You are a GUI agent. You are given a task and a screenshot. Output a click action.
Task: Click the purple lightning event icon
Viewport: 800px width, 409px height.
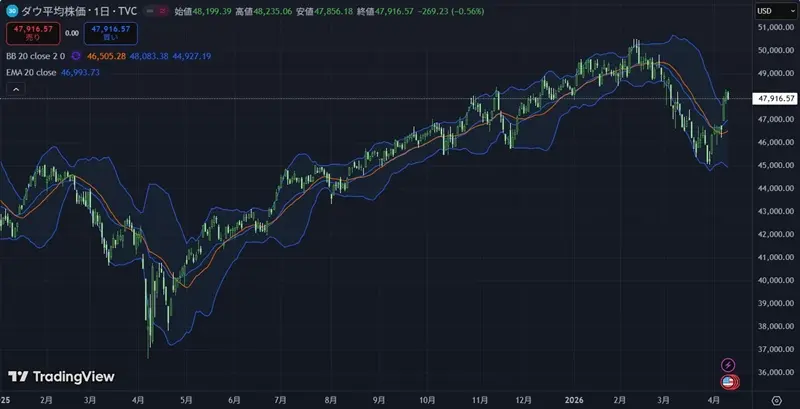[x=728, y=365]
